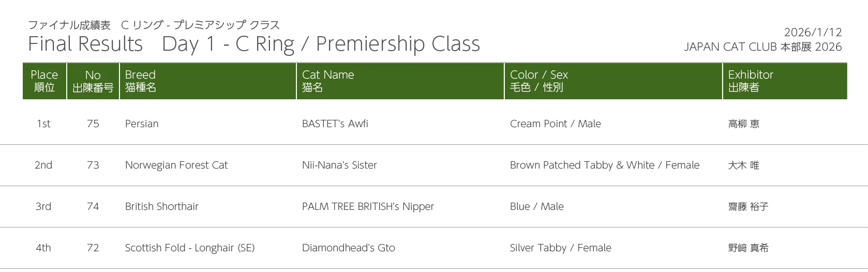This screenshot has height=272, width=868.
Task: Click the Cat Name column header
Action: [x=328, y=81]
